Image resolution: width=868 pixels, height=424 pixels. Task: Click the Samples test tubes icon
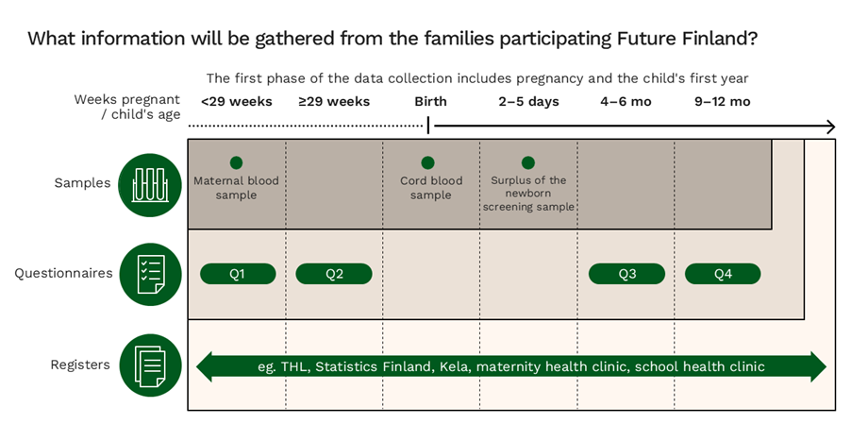coord(151,183)
